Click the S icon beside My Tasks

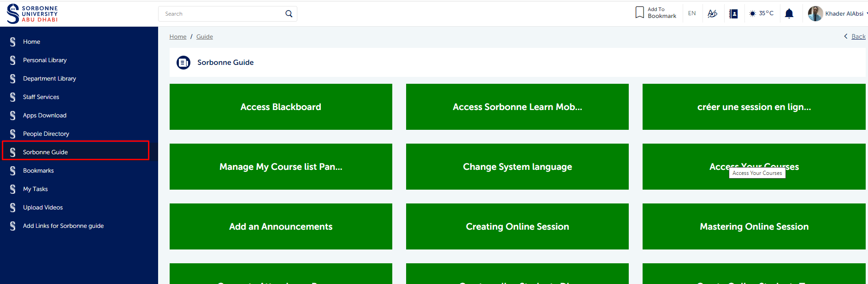[13, 189]
